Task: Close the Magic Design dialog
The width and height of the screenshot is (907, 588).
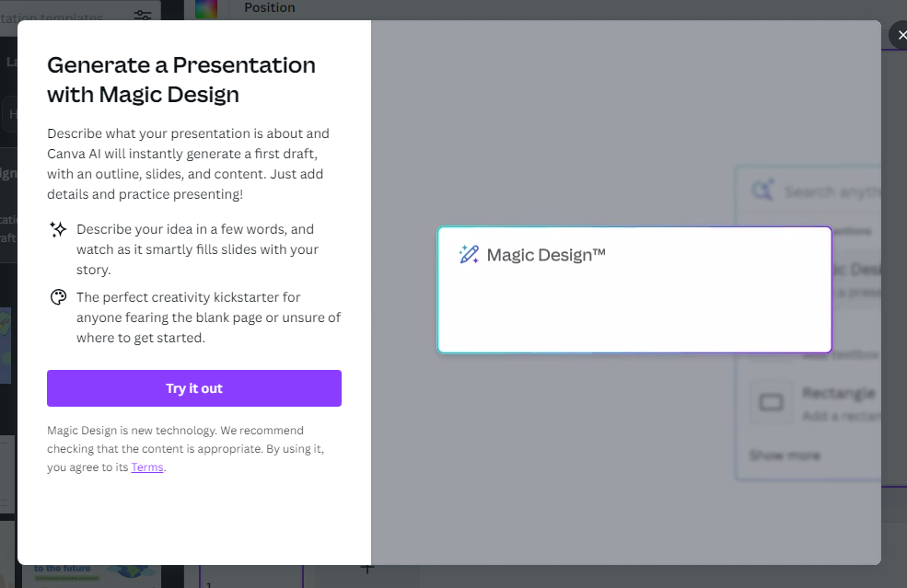Action: [x=900, y=35]
